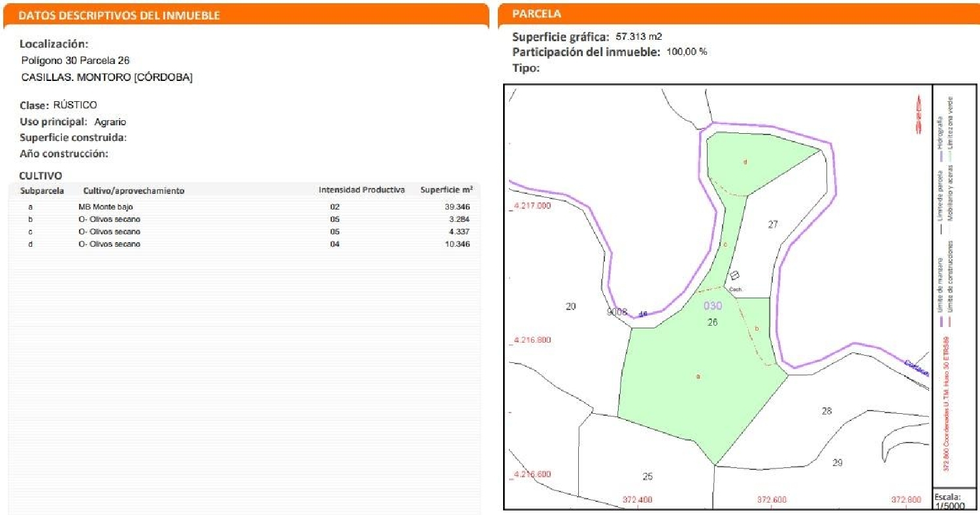The width and height of the screenshot is (980, 515).
Task: Click the MB Monte bajo table row
Action: pos(245,207)
